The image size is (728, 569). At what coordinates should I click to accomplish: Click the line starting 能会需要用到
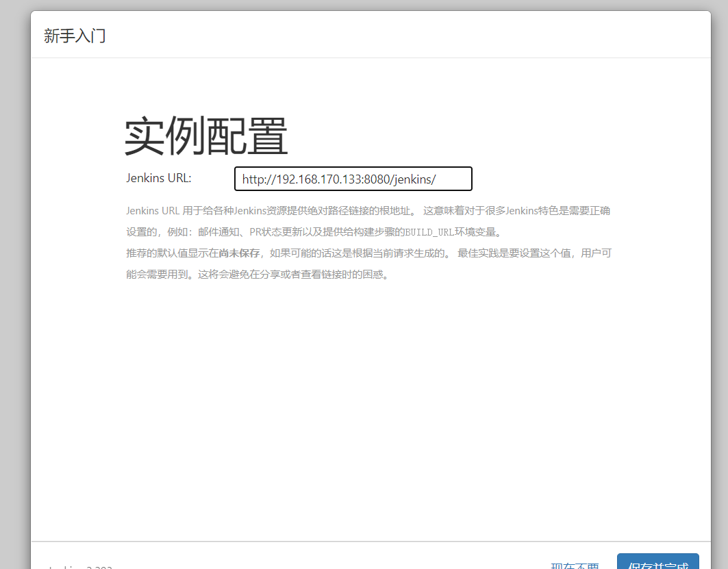click(258, 275)
